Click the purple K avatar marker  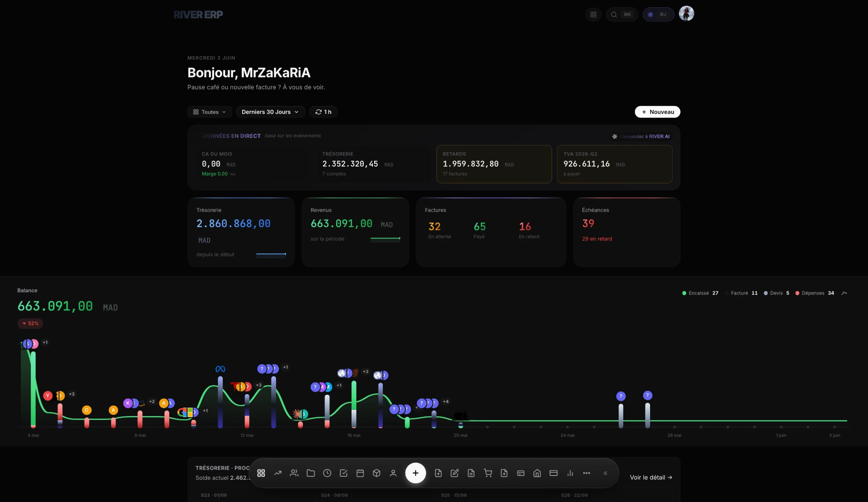pos(128,403)
